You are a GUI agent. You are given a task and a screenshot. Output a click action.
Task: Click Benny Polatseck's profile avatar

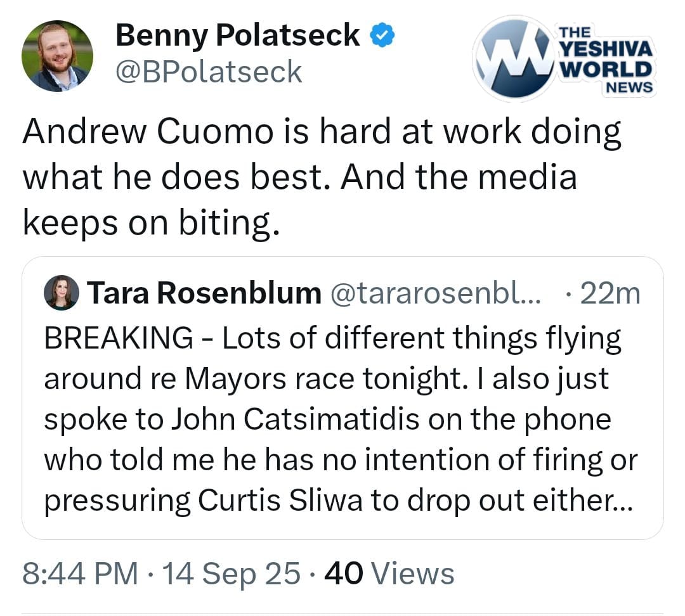pos(58,56)
